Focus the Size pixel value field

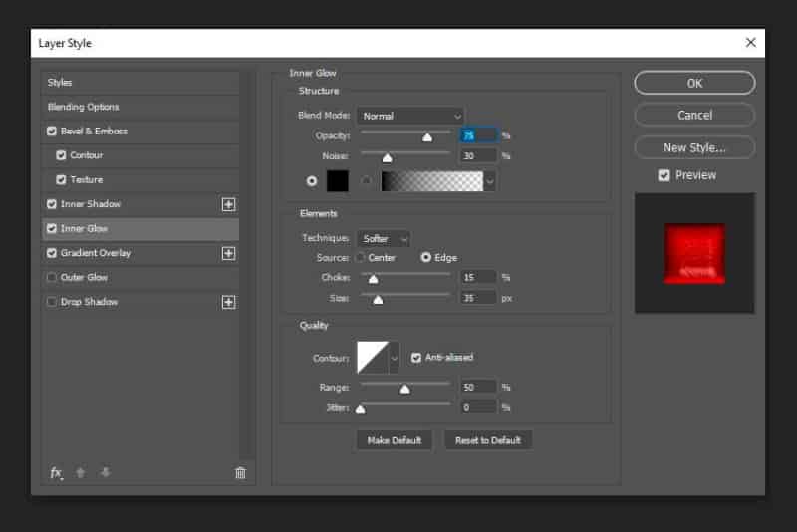[478, 298]
